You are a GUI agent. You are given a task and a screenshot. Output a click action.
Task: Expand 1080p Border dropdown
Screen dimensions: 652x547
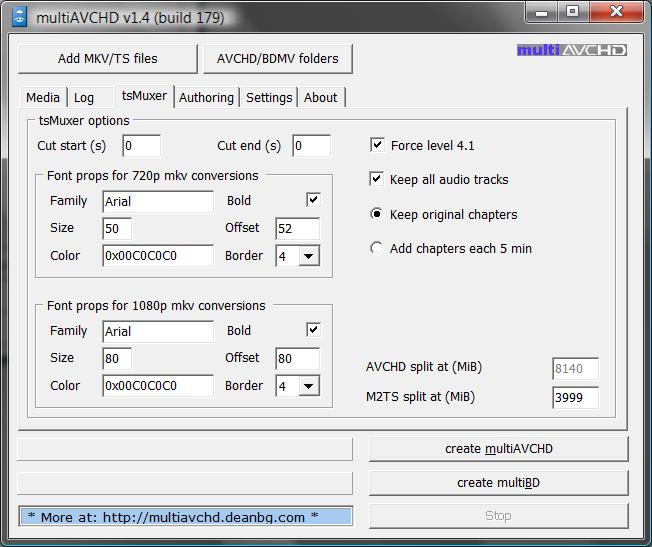tap(309, 386)
